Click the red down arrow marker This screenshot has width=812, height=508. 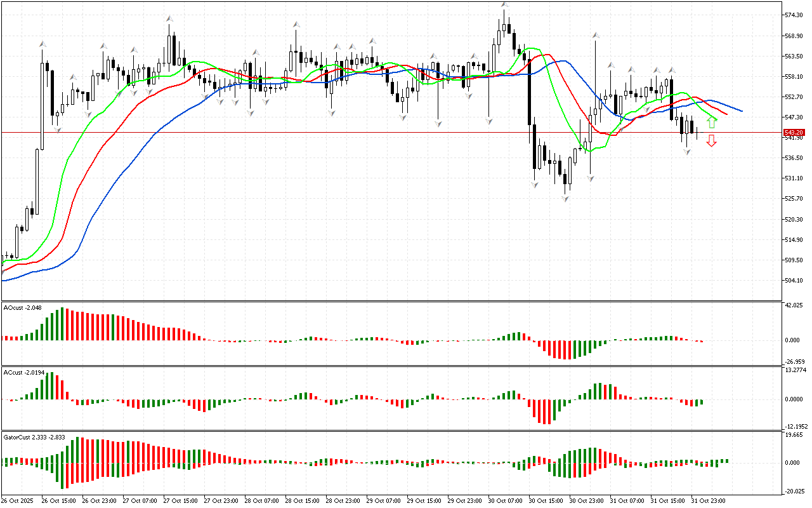(712, 141)
